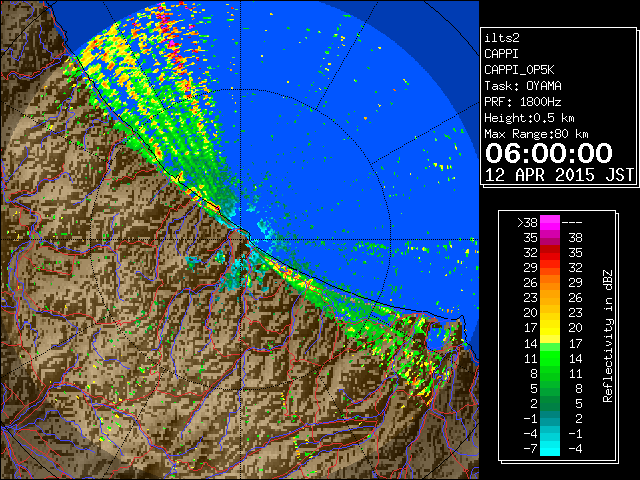640x480 pixels.
Task: Pick the cyan -7 dBZ color swatch
Action: 550,449
